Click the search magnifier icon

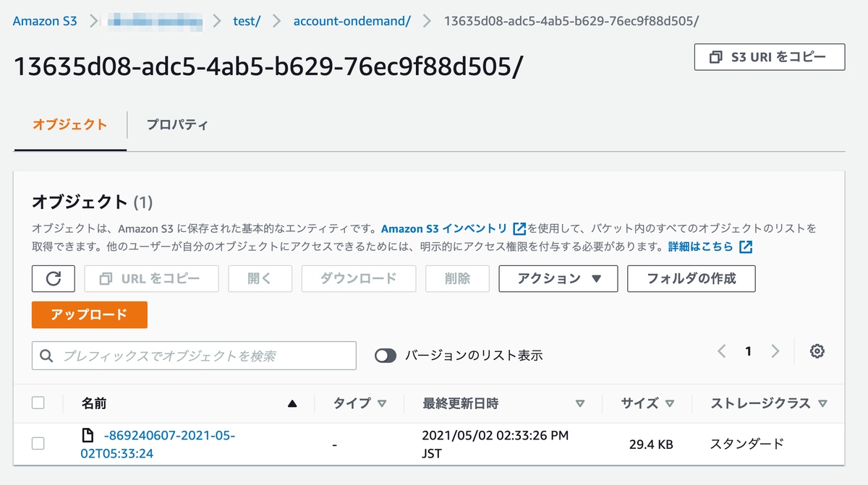pyautogui.click(x=47, y=356)
